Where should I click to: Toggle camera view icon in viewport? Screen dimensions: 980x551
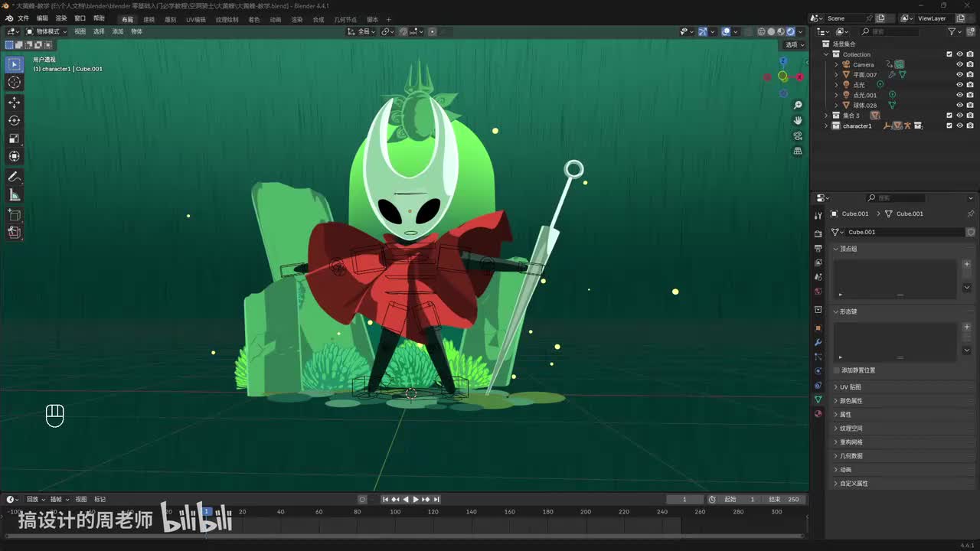pyautogui.click(x=798, y=135)
